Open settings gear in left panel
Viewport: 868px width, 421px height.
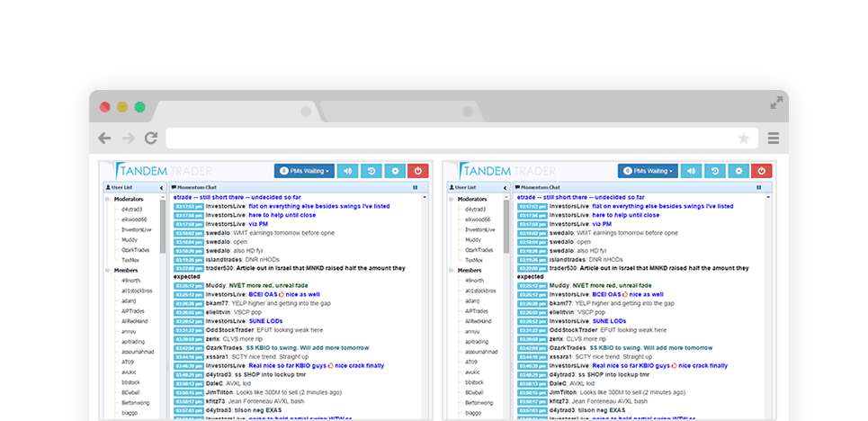click(x=395, y=171)
